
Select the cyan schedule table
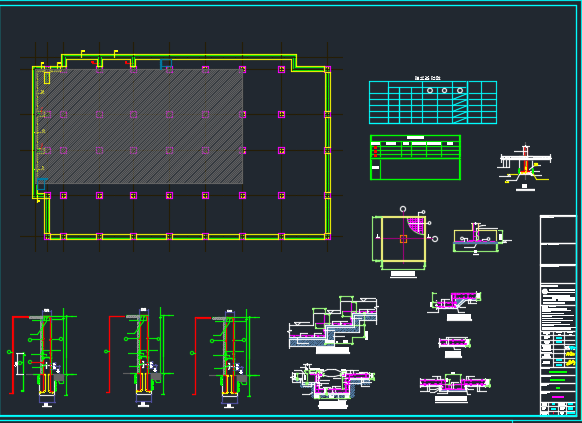click(x=433, y=102)
